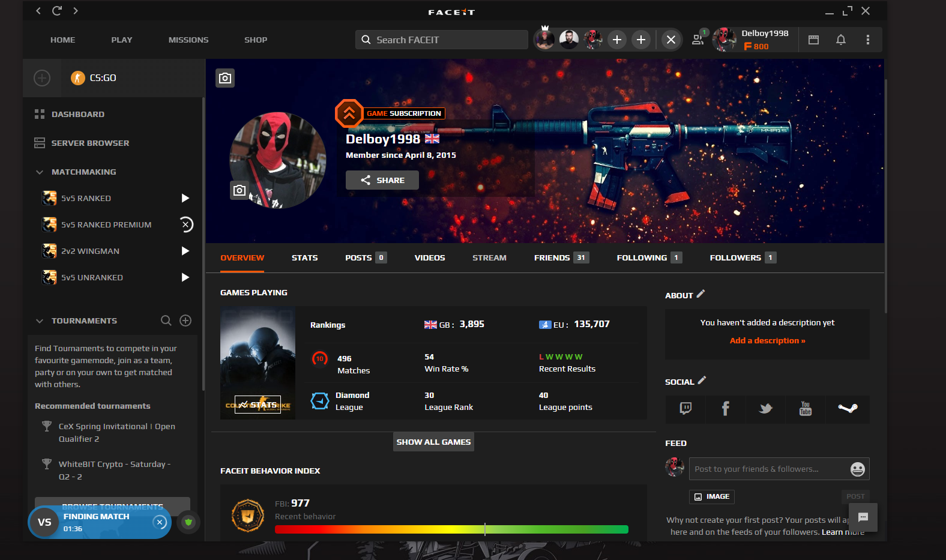Viewport: 946px width, 560px height.
Task: Go back with the back arrow
Action: (x=38, y=11)
